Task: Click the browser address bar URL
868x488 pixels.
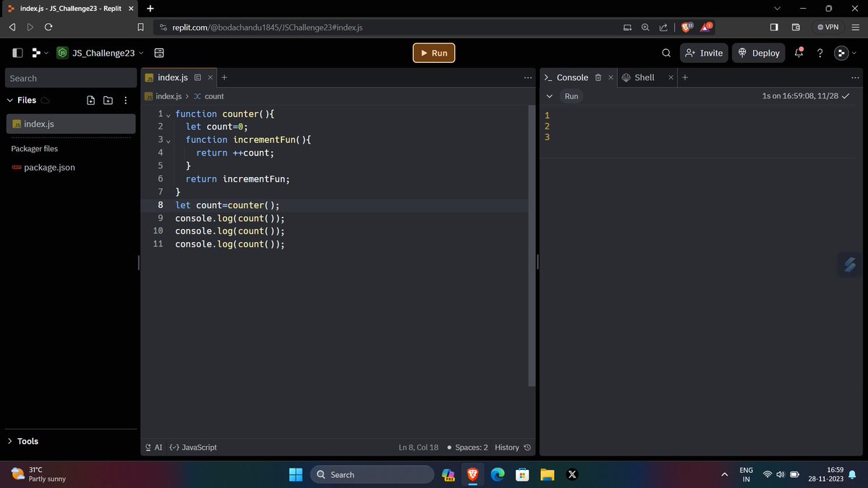Action: tap(267, 27)
